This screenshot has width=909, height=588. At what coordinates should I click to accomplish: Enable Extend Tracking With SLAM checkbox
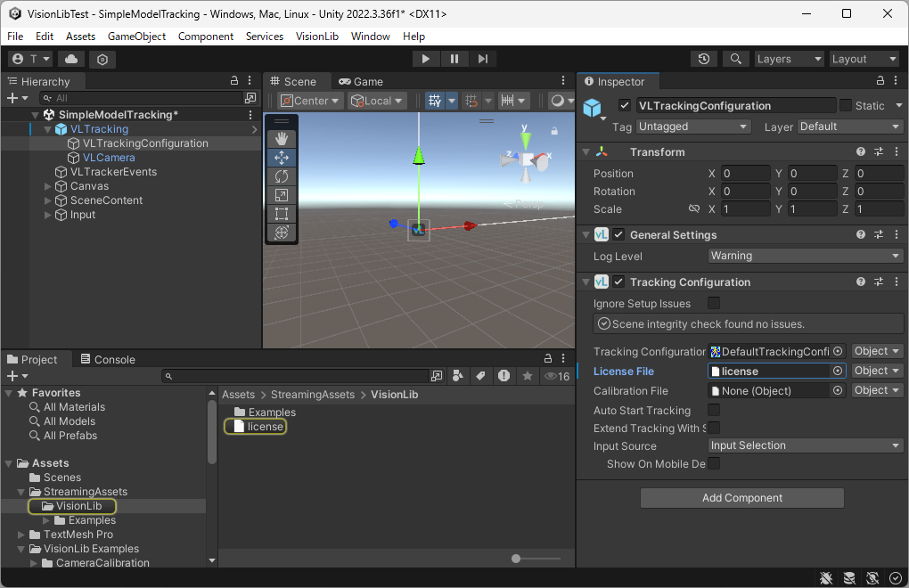point(714,429)
